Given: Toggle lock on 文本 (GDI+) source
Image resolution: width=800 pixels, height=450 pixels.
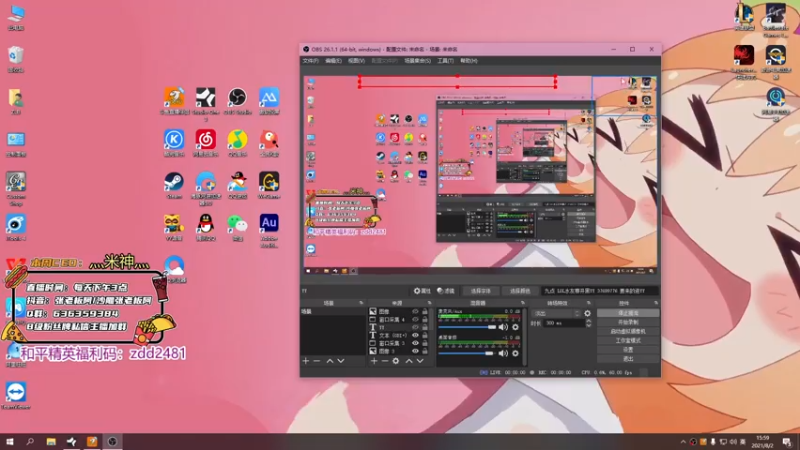Looking at the screenshot, I should 424,335.
